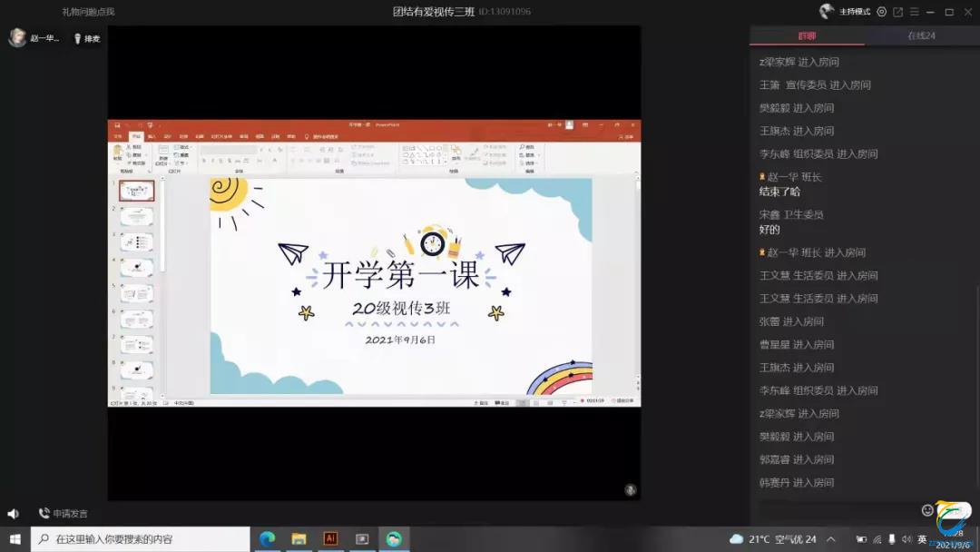Toggle microphone icon at shared screen corner

pos(630,489)
